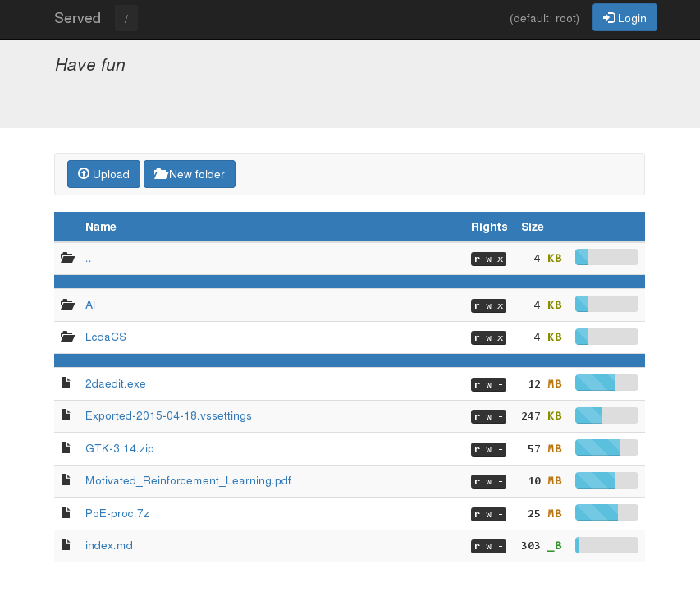Click the '(default: root)' text
Screen dimensions: 700x592
click(544, 18)
